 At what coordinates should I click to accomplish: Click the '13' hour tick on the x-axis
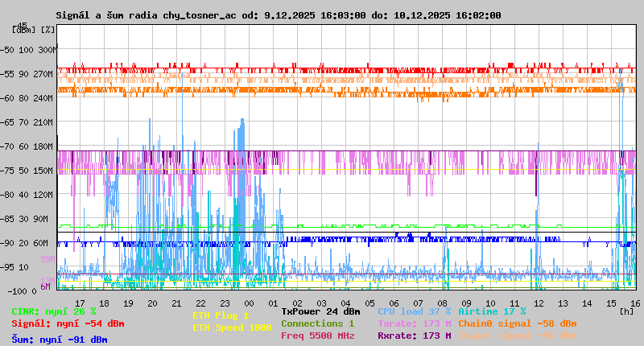[563, 303]
